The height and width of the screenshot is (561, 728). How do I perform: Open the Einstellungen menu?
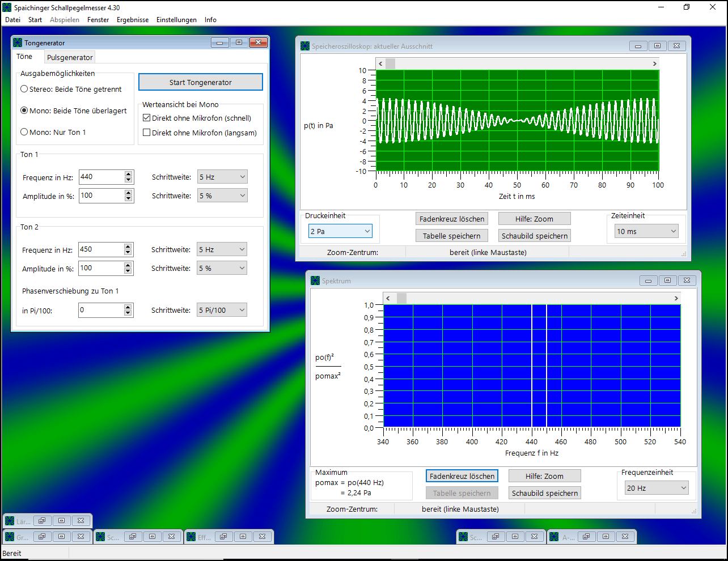[x=176, y=20]
